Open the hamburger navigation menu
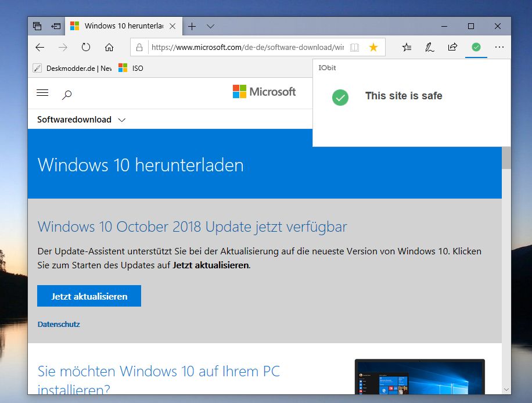Viewport: 532px width, 403px height. pyautogui.click(x=42, y=92)
